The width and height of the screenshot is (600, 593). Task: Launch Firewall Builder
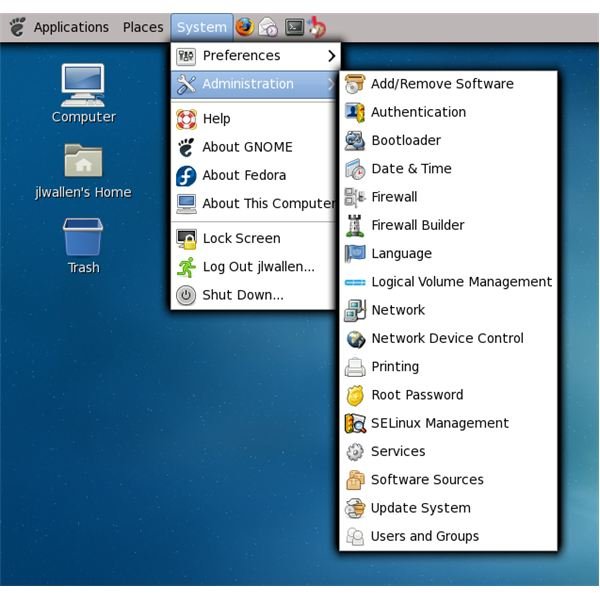tap(448, 225)
